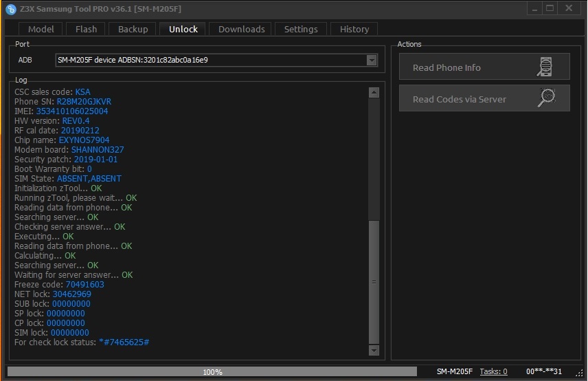
Task: Maximize the Z3X Samsung Tool window
Action: pos(550,9)
